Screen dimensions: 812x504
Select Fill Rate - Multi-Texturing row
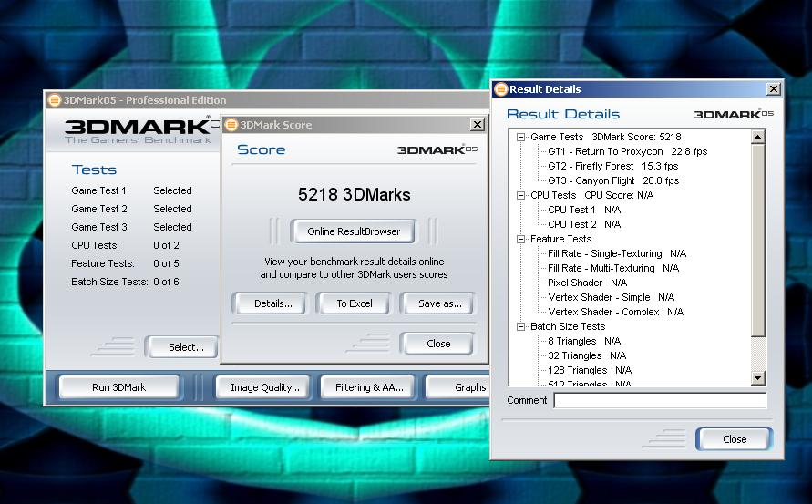(x=613, y=268)
